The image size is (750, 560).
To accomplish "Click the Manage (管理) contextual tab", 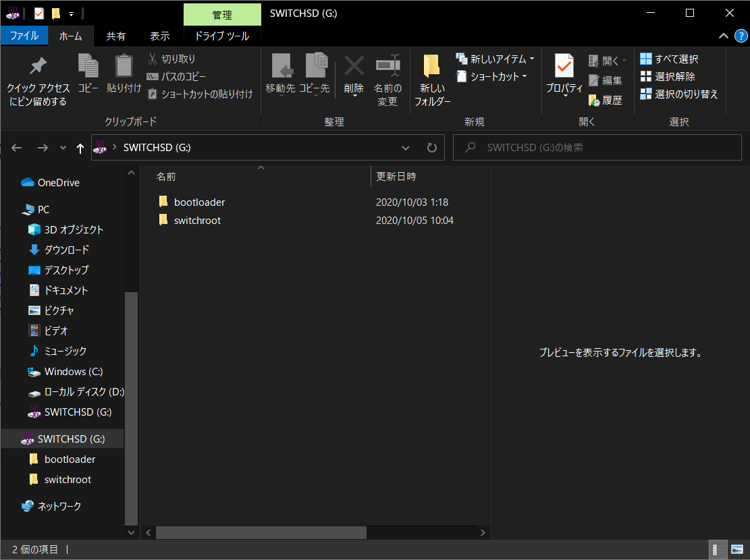I will click(x=222, y=16).
